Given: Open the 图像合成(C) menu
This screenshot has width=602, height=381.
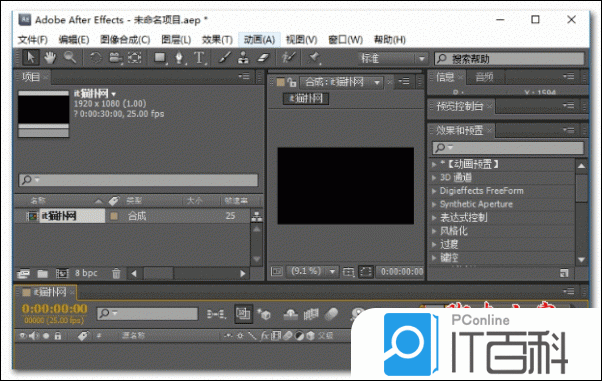Looking at the screenshot, I should (x=125, y=40).
